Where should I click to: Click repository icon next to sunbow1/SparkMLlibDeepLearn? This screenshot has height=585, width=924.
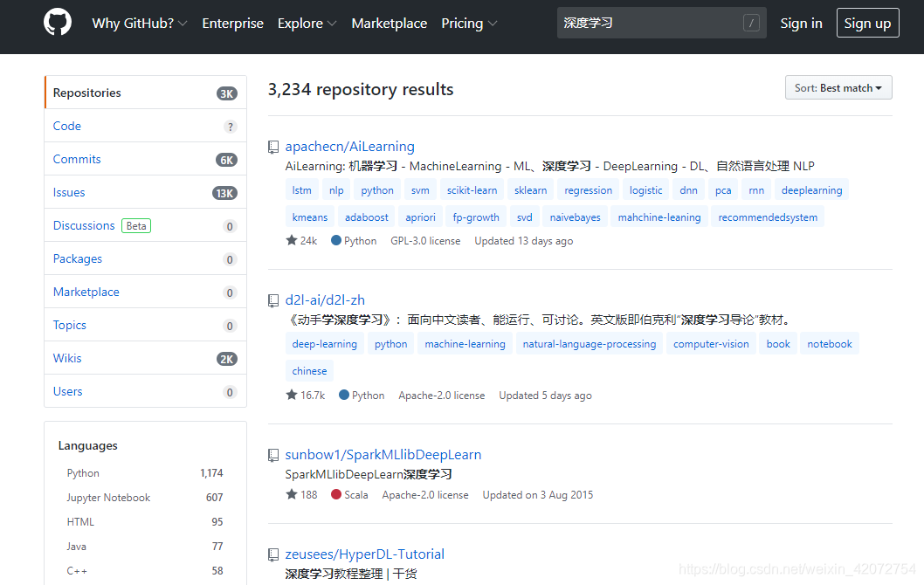[x=272, y=455]
